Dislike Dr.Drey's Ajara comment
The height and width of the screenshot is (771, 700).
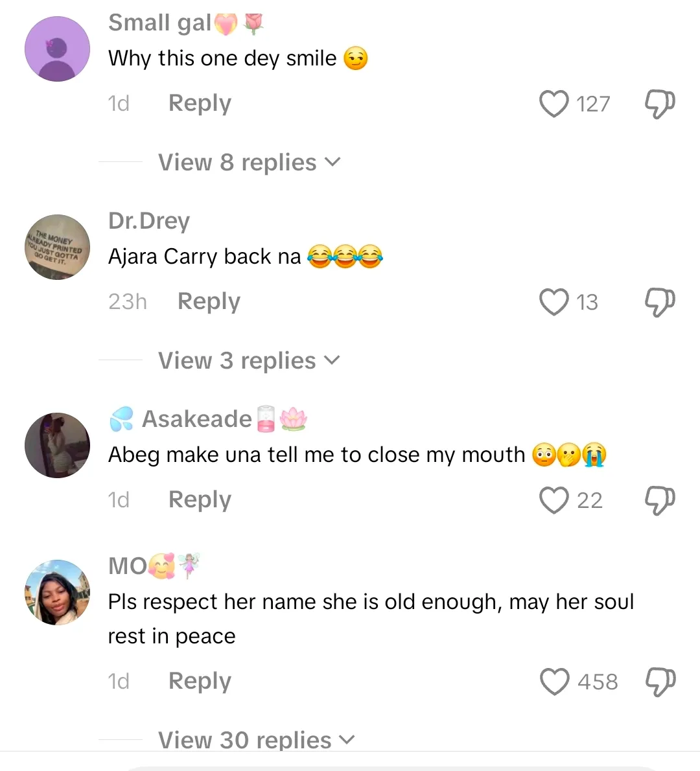pyautogui.click(x=660, y=302)
